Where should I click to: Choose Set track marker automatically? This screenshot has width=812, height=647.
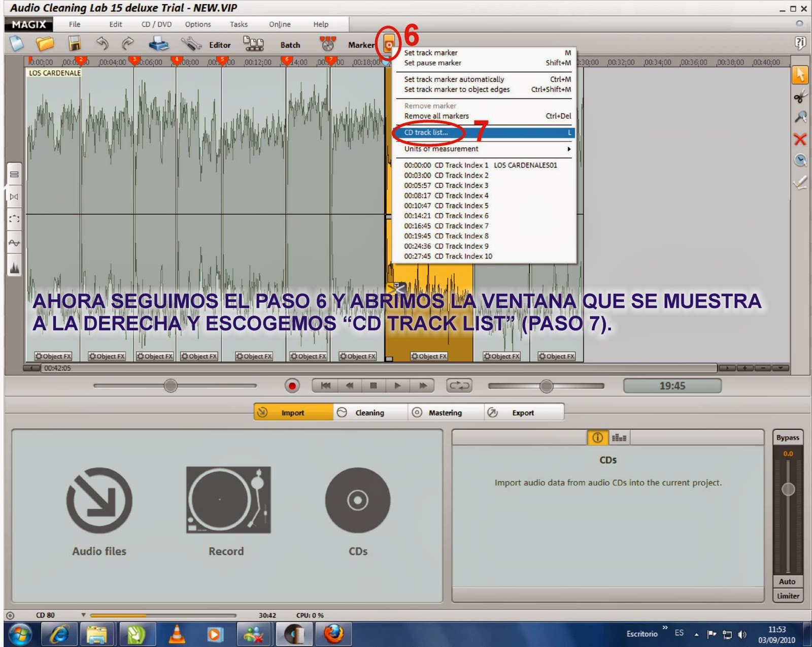[x=485, y=79]
